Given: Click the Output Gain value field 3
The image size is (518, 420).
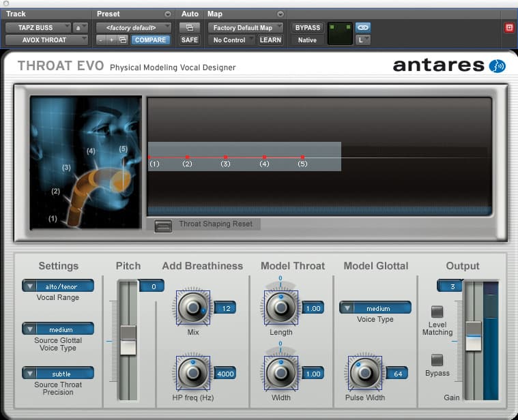Looking at the screenshot, I should click(x=450, y=286).
